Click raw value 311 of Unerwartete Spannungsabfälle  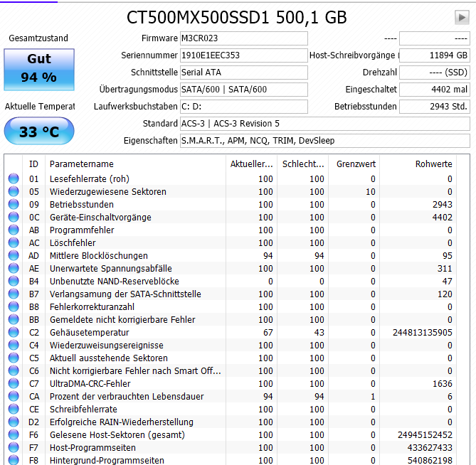445,269
